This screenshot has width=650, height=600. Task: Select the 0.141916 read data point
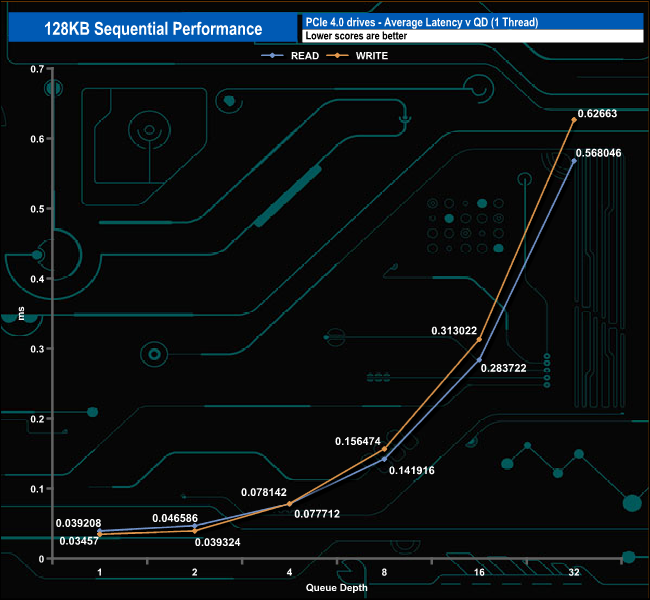pos(384,459)
